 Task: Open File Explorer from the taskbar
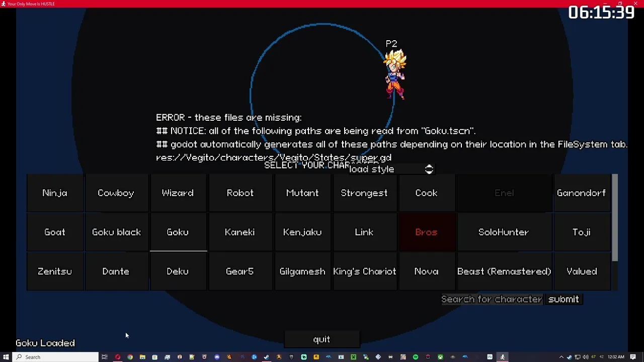[142, 357]
